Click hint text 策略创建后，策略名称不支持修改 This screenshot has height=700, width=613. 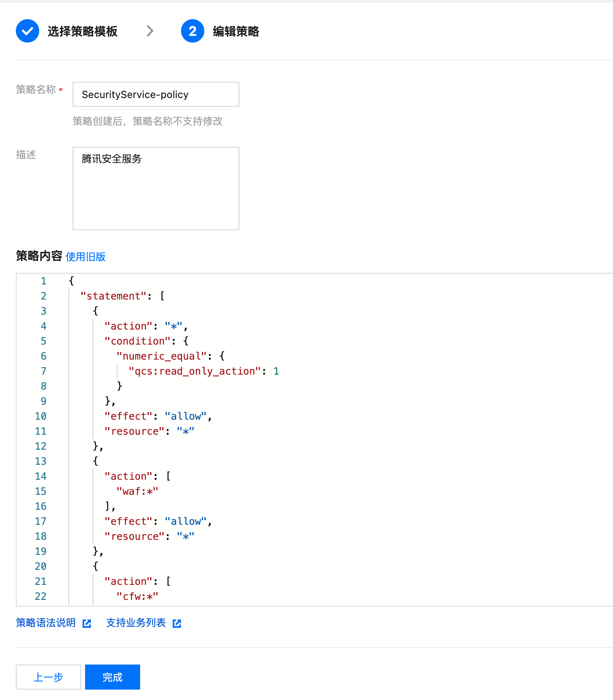[148, 121]
